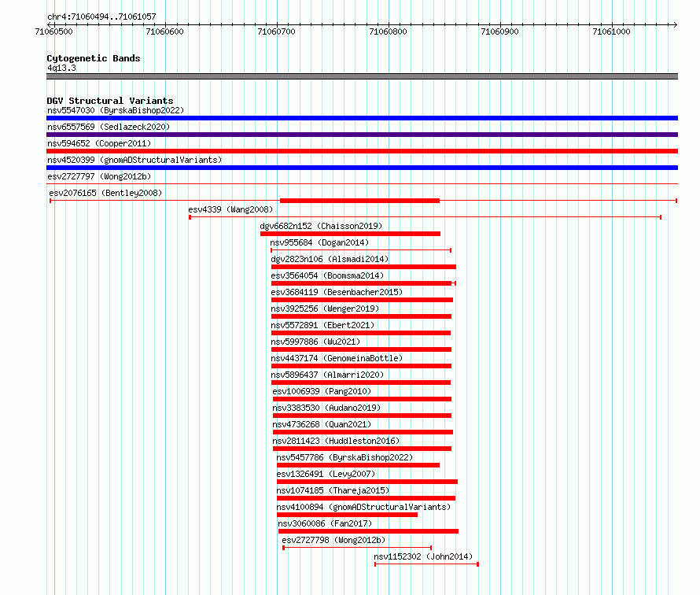Image resolution: width=700 pixels, height=595 pixels.
Task: Open nsv6557569 (Sedlazeck2020) variant label
Action: click(109, 127)
